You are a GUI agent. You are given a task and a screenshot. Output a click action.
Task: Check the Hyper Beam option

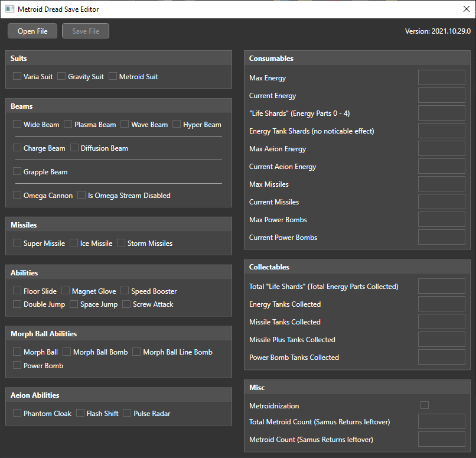(177, 124)
